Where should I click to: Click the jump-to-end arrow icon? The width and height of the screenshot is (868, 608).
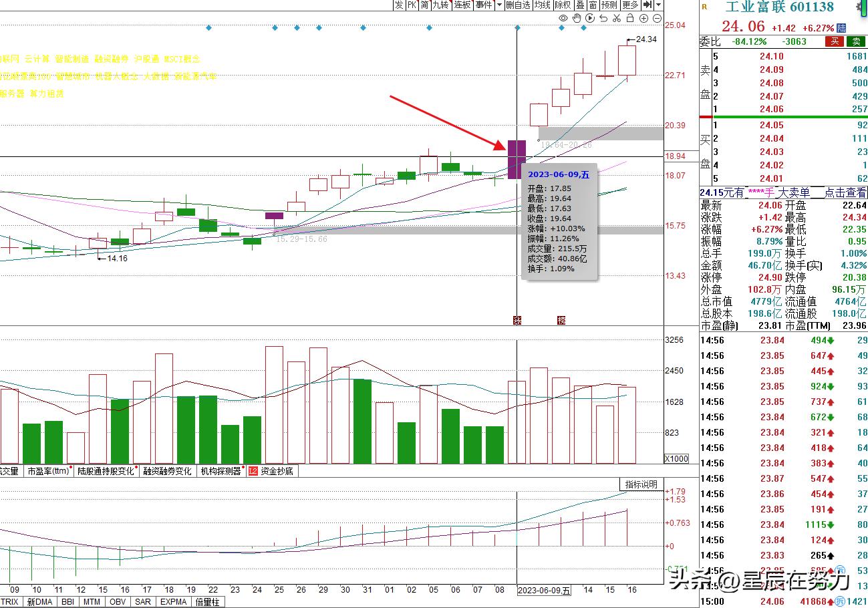[x=648, y=5]
